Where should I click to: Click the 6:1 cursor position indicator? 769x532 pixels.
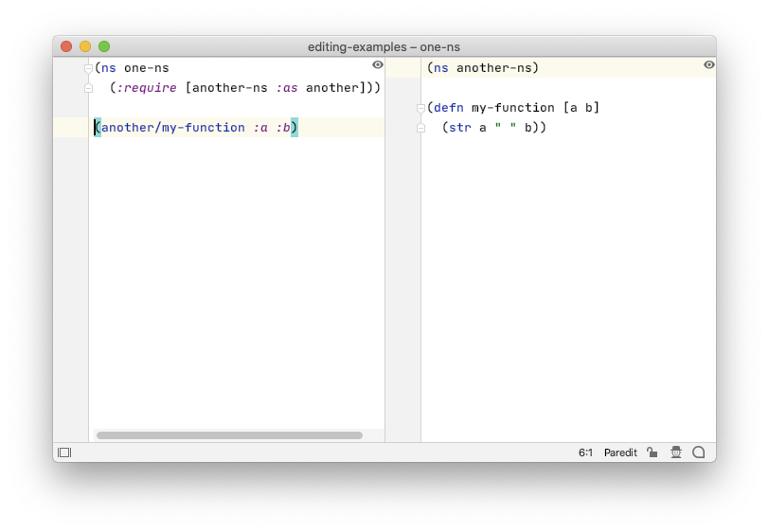[585, 452]
